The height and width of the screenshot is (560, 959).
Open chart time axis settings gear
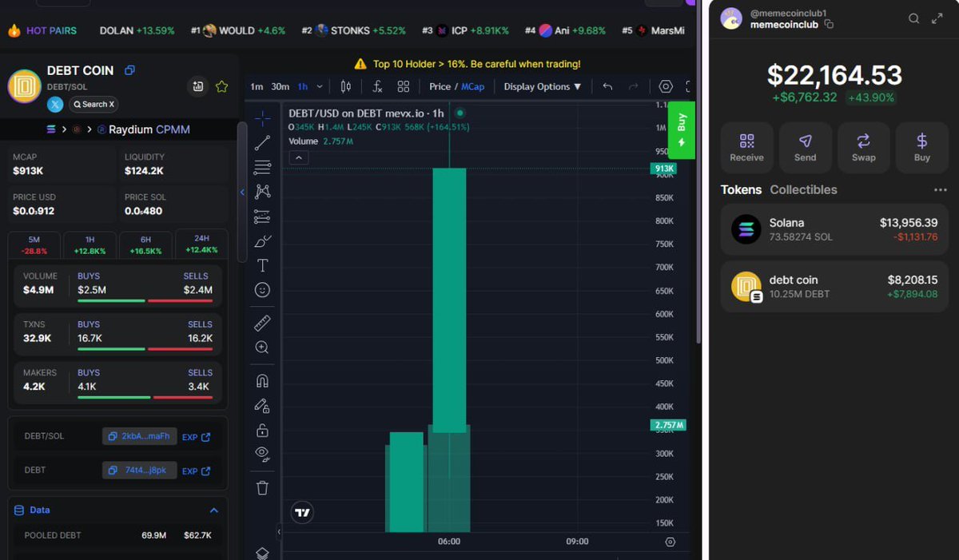(x=671, y=542)
